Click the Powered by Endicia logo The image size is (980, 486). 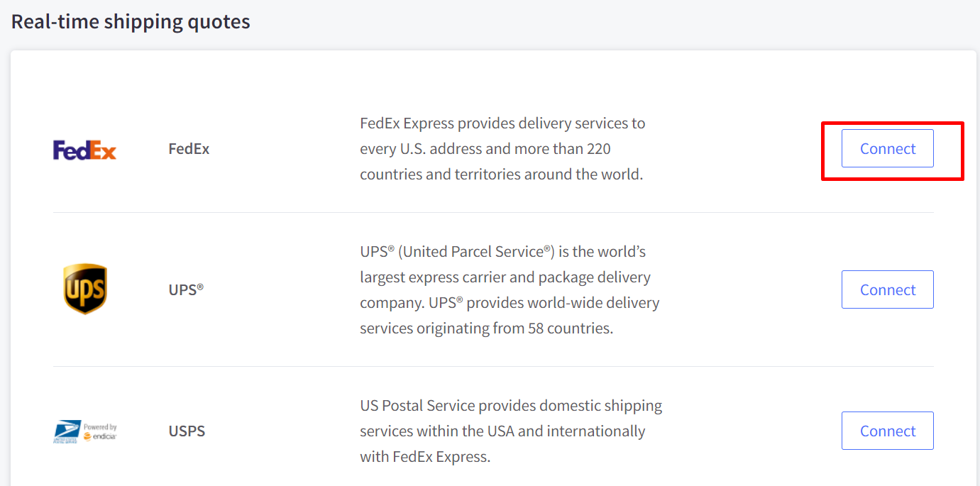pos(100,431)
